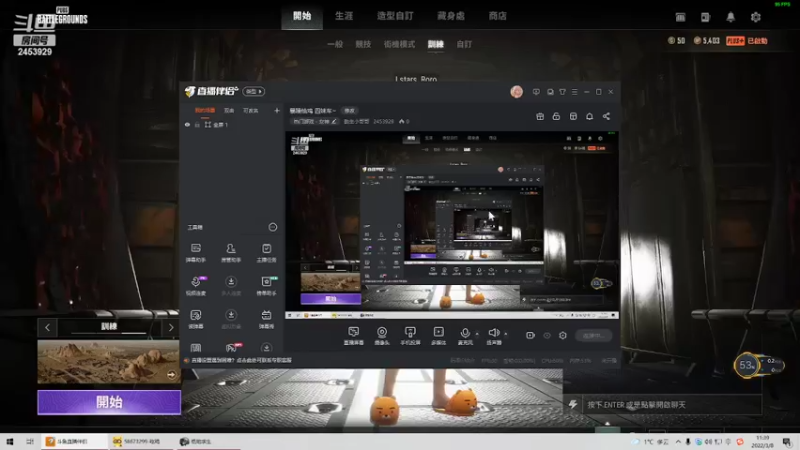
Task: Select the 全屏 1 source row
Action: point(232,124)
